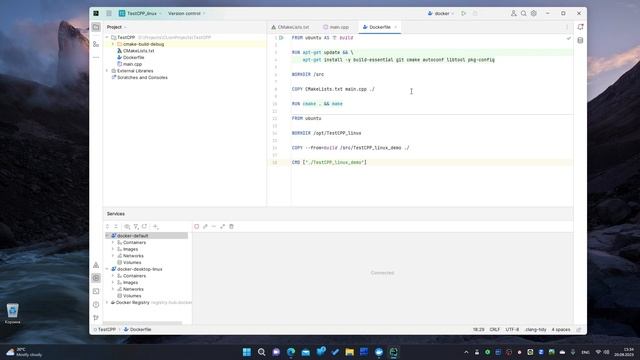Collapse the docker-default node

pos(107,236)
